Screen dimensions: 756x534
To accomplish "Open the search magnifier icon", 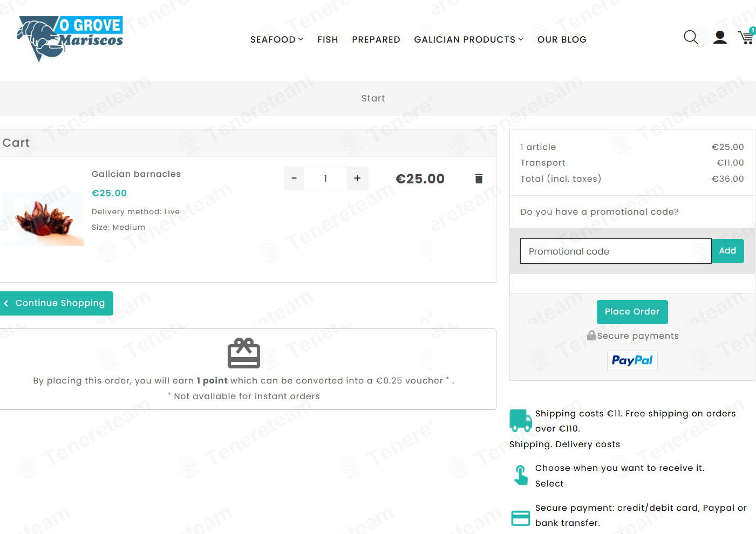I will click(x=691, y=37).
